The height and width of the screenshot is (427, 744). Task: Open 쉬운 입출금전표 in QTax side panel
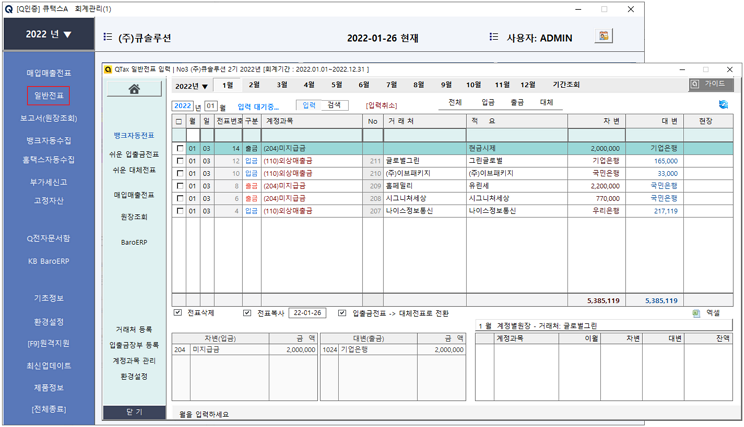(134, 154)
